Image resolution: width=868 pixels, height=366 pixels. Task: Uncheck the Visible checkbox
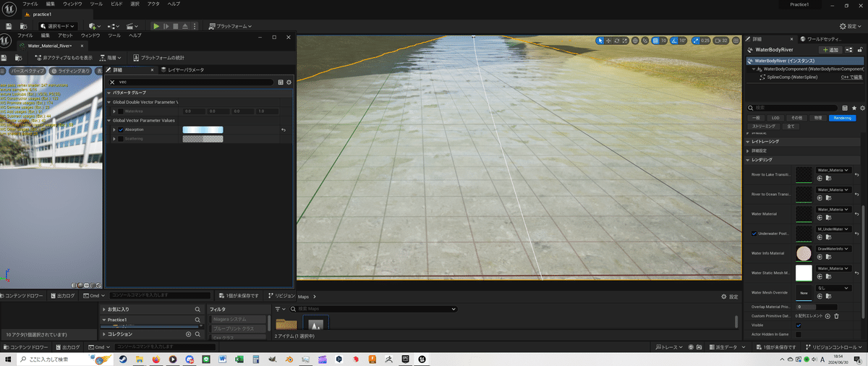pyautogui.click(x=799, y=325)
